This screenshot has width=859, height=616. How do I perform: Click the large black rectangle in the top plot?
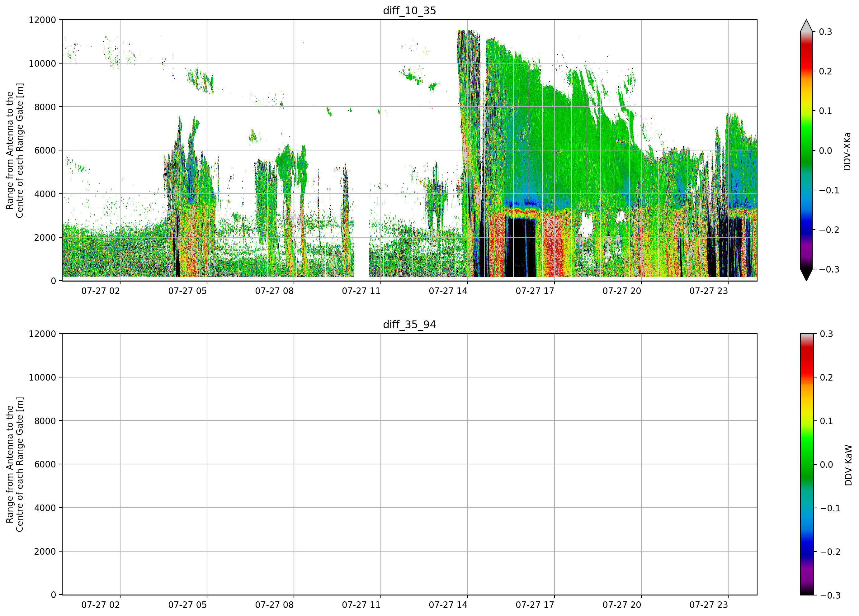(x=521, y=247)
